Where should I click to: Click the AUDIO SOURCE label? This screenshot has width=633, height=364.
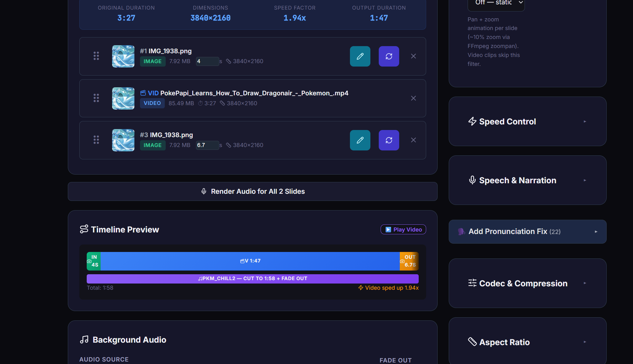click(x=104, y=359)
